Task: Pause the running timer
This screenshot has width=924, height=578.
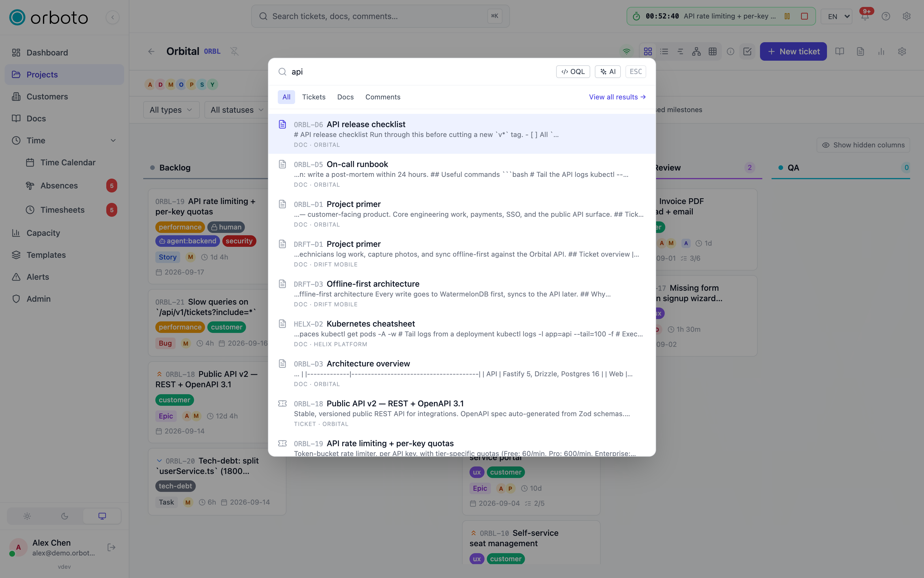Action: coord(787,16)
